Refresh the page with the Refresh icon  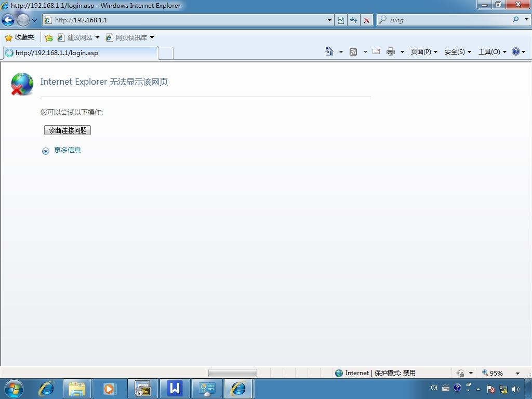pyautogui.click(x=353, y=20)
